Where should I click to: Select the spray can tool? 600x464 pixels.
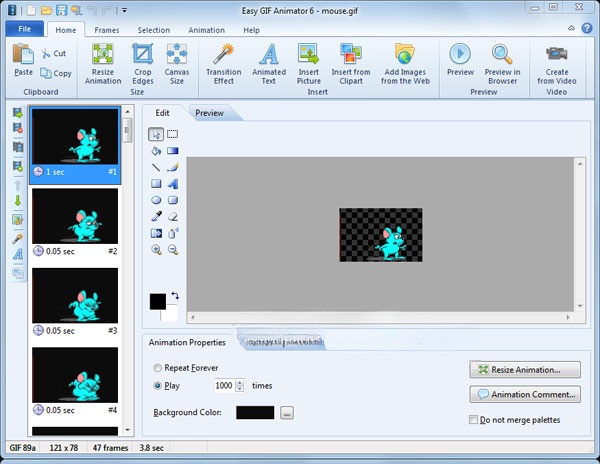tap(173, 233)
